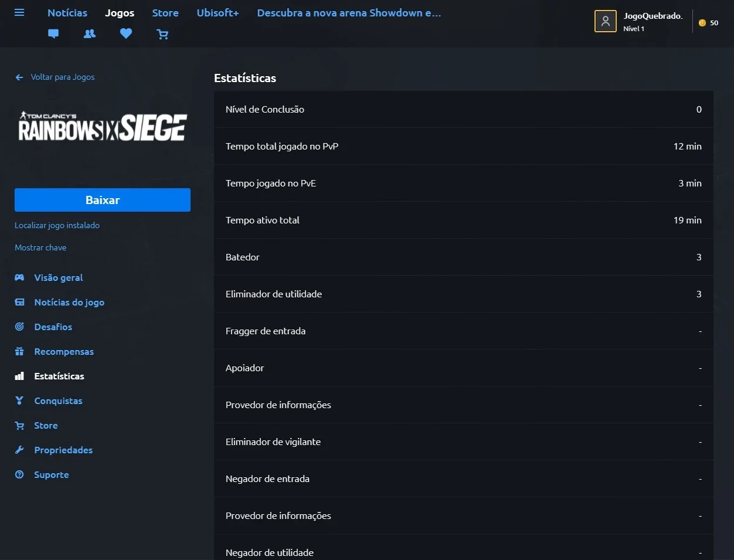Open the hamburger menu icon
This screenshot has height=560, width=734.
[x=19, y=12]
